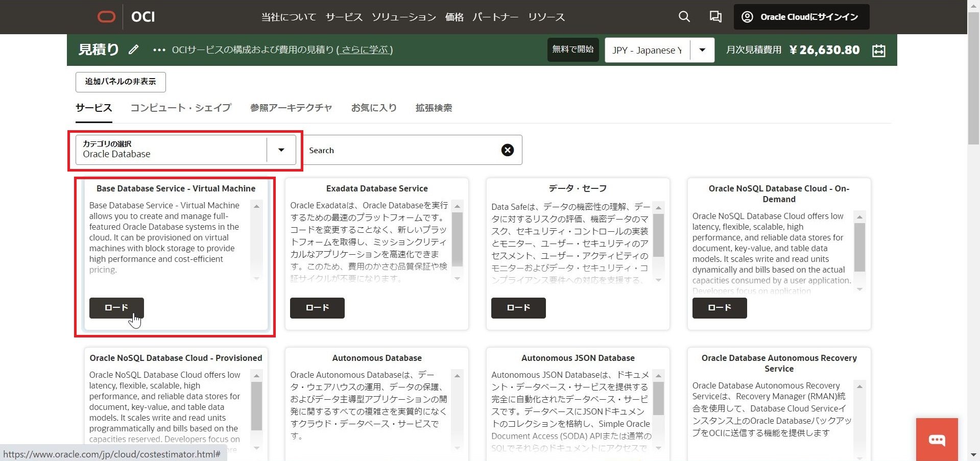Image resolution: width=980 pixels, height=461 pixels.
Task: Click the Exadata description scrollbar
Action: pyautogui.click(x=457, y=240)
